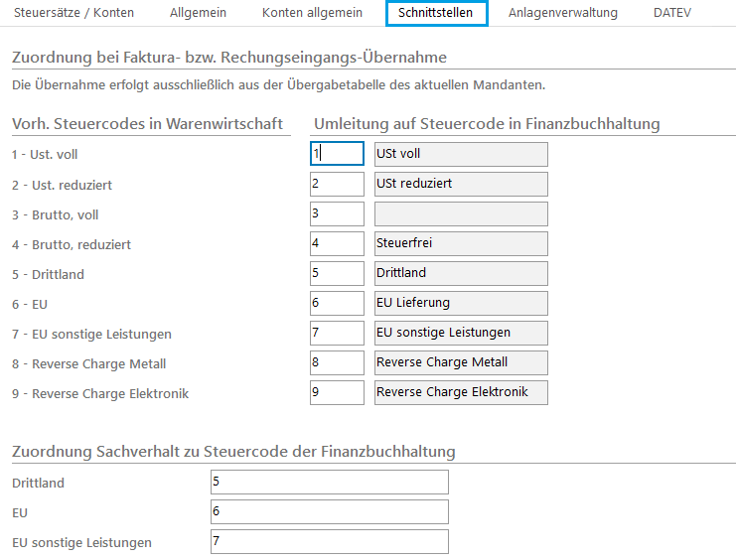Click the EU Sachverhalt field at bottom
The width and height of the screenshot is (736, 560).
point(329,511)
